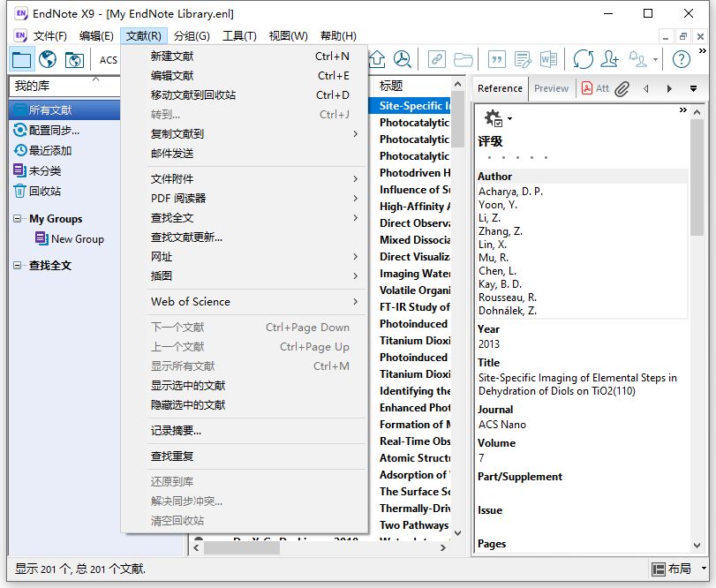The height and width of the screenshot is (588, 716).
Task: Click the layout icon in status bar
Action: (x=659, y=569)
